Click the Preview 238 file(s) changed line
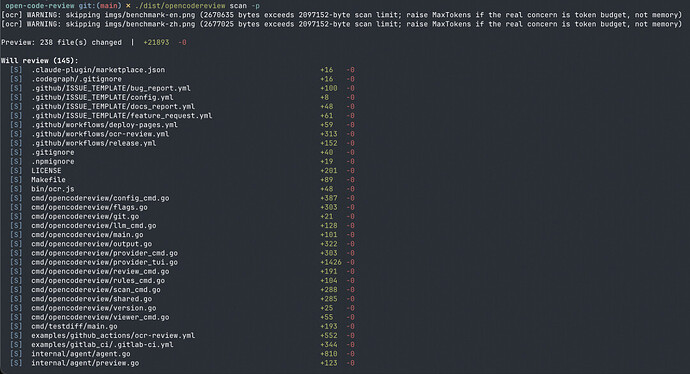Image resolution: width=690 pixels, height=374 pixels. point(94,43)
